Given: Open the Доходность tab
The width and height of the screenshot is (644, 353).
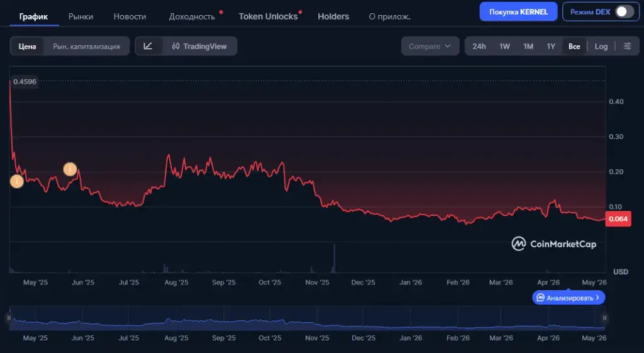Looking at the screenshot, I should pyautogui.click(x=192, y=16).
